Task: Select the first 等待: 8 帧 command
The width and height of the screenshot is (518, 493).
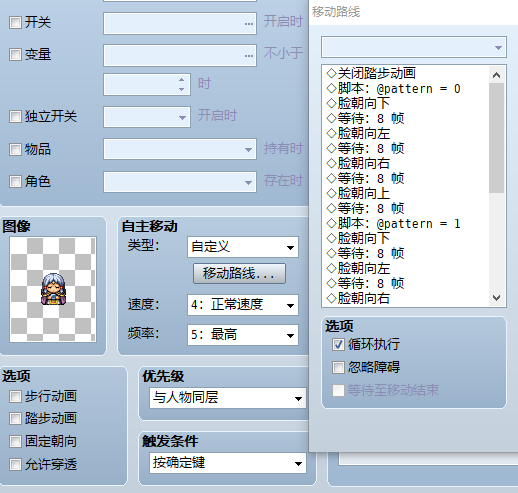Action: [365, 118]
